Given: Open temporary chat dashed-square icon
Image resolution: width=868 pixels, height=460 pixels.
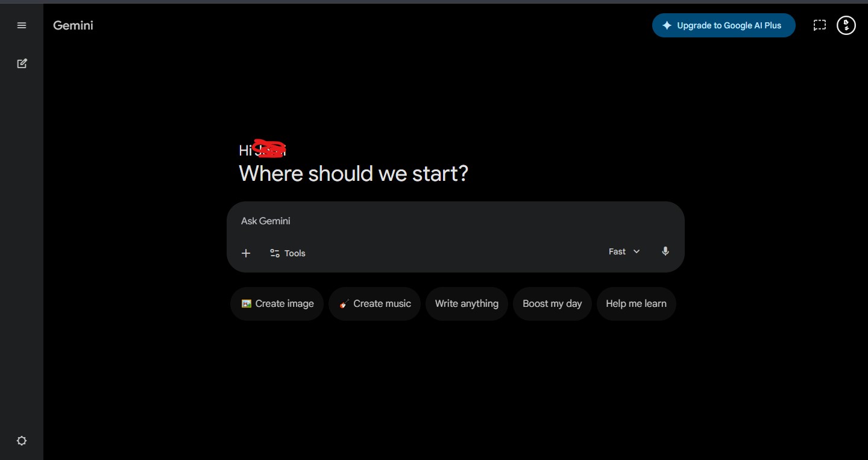Looking at the screenshot, I should (x=819, y=25).
